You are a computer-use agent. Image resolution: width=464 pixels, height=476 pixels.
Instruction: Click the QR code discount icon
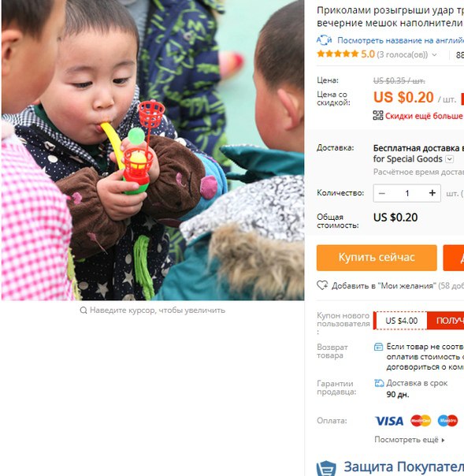point(378,115)
